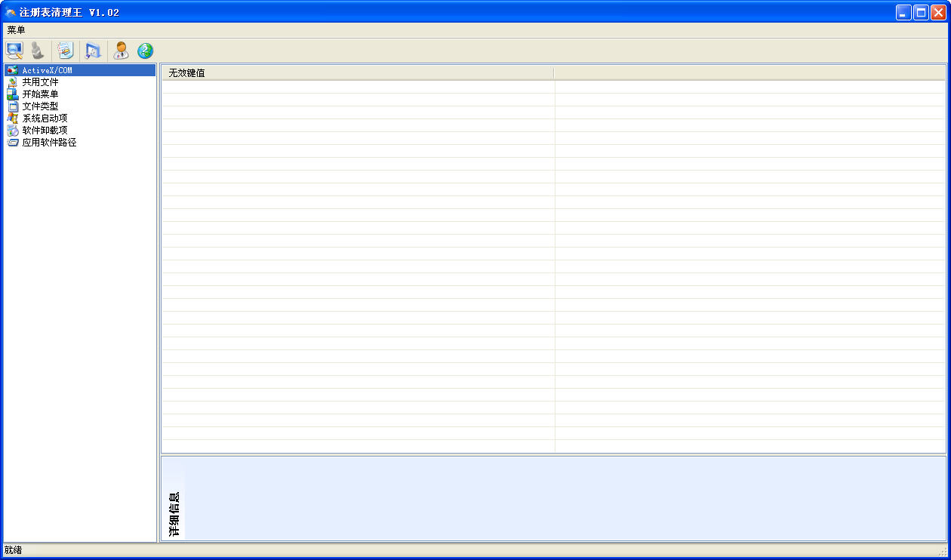Click the blue arrow restore toolbar icon

pyautogui.click(x=94, y=51)
